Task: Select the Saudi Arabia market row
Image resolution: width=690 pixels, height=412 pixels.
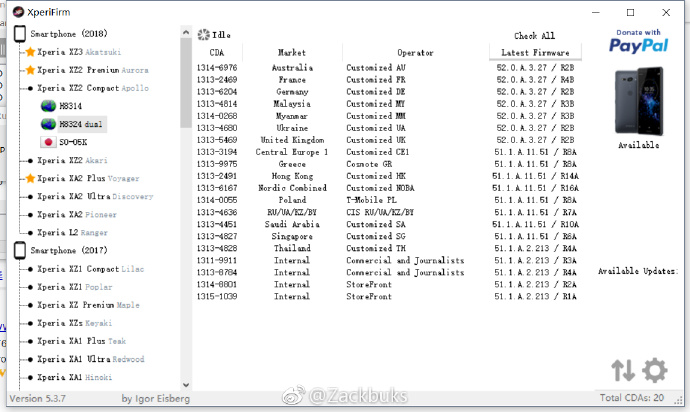Action: click(x=386, y=224)
